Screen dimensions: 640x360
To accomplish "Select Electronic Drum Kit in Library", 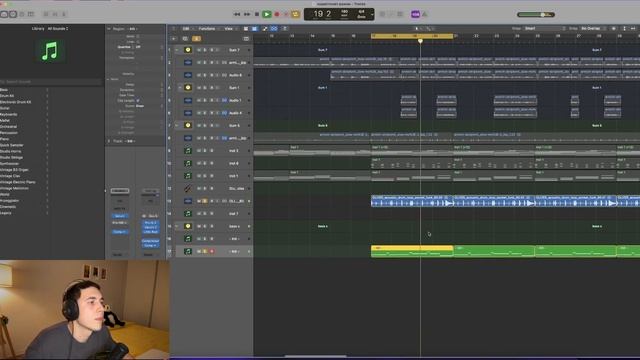I will [x=16, y=102].
